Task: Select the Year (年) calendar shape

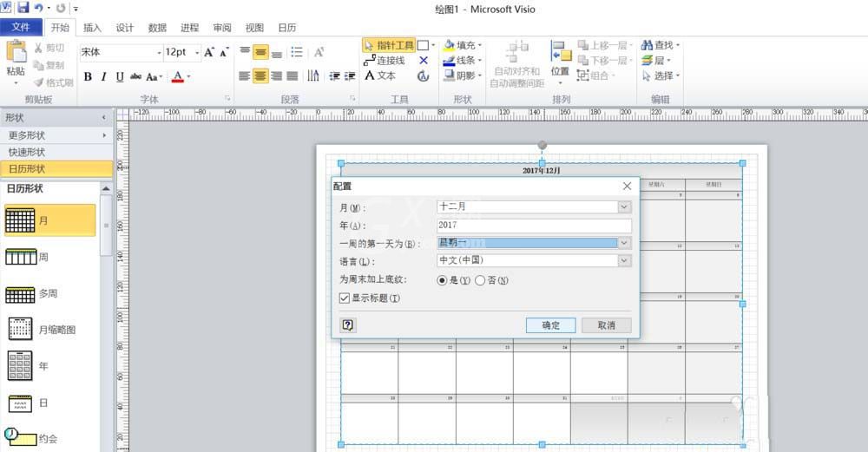Action: 28,366
